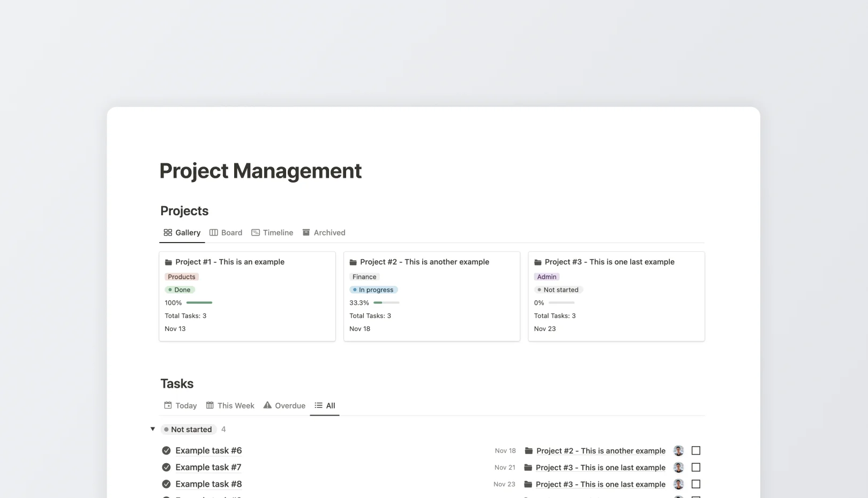
Task: Click the calendar icon next to Today
Action: click(168, 405)
